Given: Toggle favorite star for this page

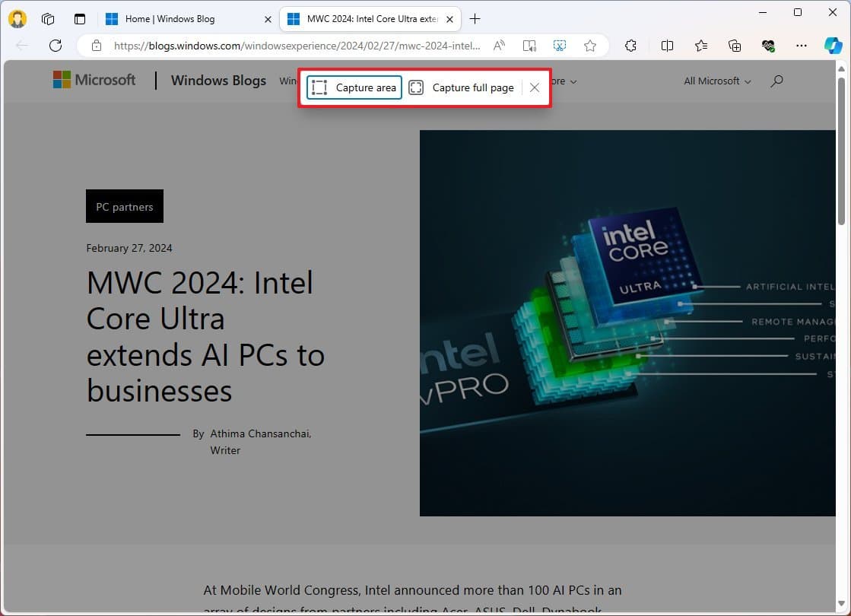Looking at the screenshot, I should [x=590, y=46].
